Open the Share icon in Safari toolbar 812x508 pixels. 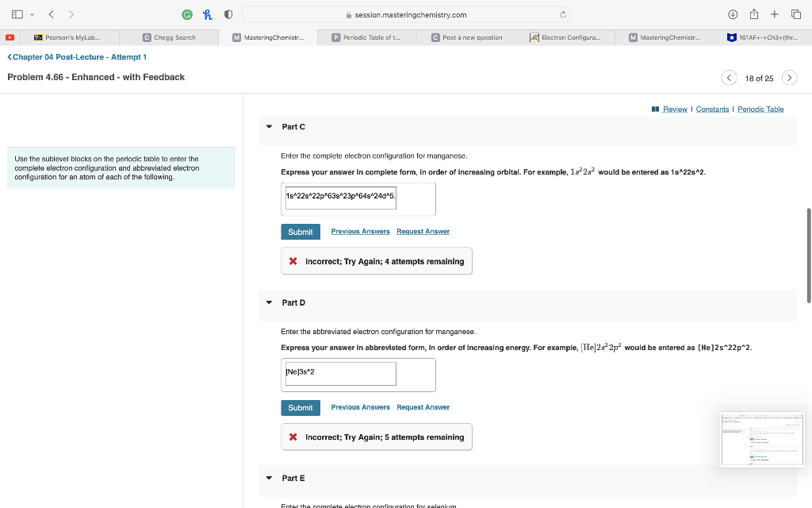click(x=754, y=14)
